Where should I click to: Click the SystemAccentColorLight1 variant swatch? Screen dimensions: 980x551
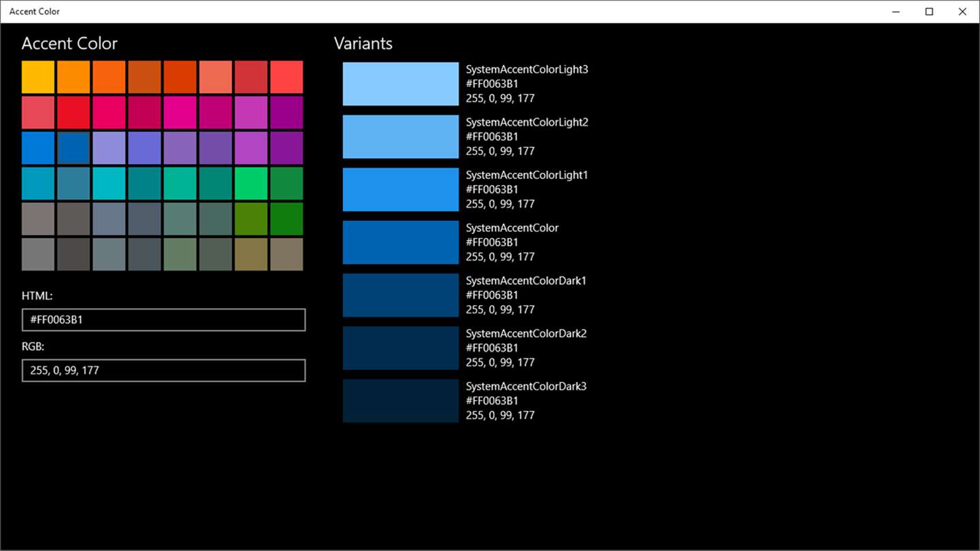coord(401,189)
